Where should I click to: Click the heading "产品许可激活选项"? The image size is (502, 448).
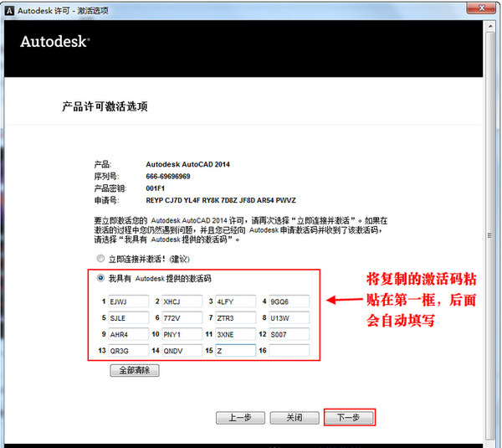point(105,106)
